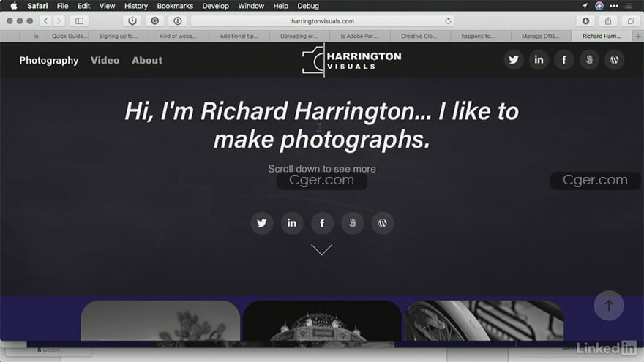Open Facebook icon below the headline
Viewport: 644px width, 362px height.
click(322, 223)
